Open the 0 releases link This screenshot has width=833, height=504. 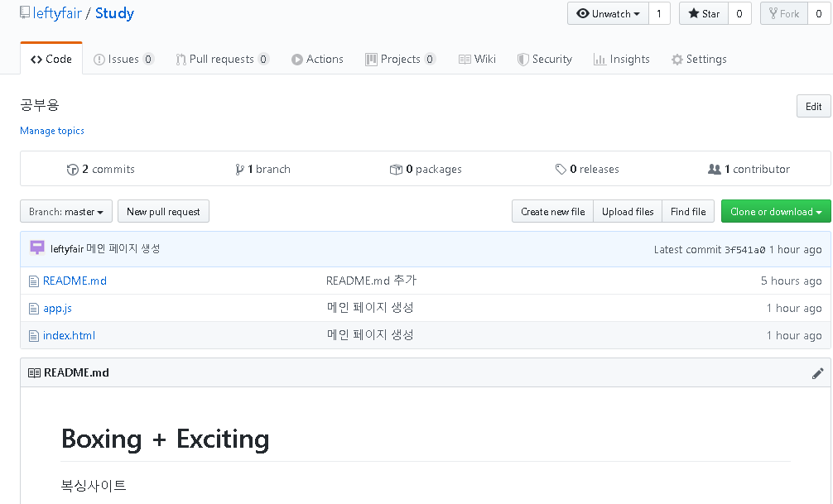click(587, 169)
